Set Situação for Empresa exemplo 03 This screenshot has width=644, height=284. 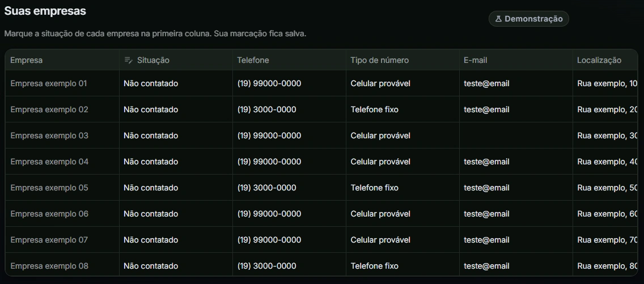point(176,135)
